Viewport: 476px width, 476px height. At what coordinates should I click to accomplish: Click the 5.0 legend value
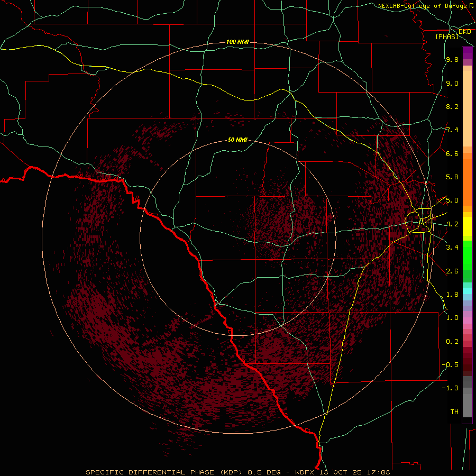pos(452,200)
